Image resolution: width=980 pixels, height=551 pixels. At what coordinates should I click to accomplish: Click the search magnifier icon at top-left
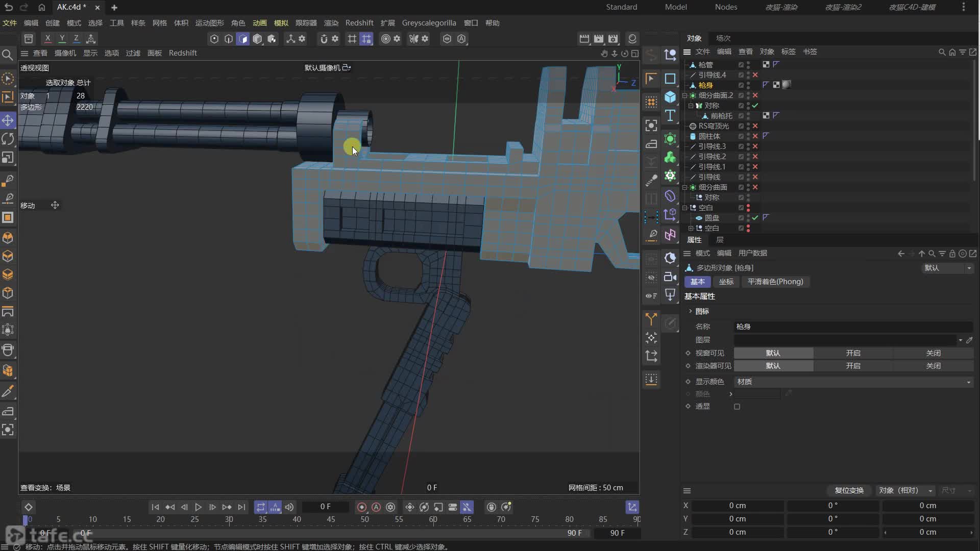[x=8, y=55]
